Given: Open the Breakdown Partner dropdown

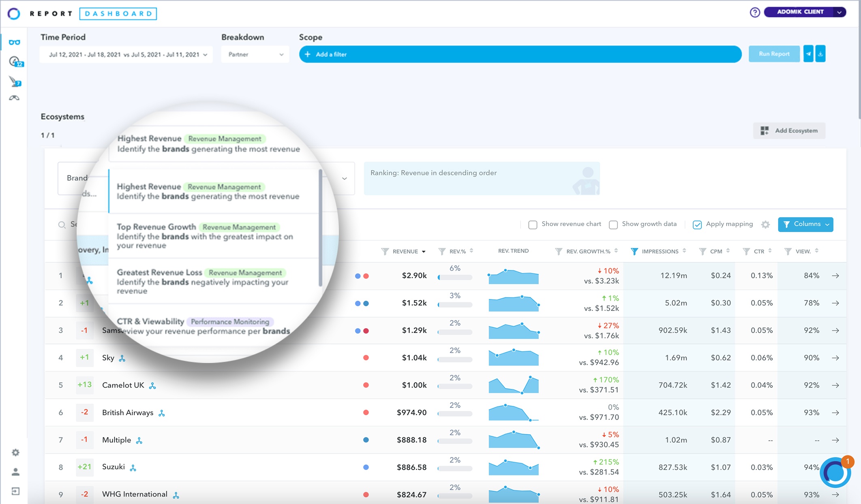Looking at the screenshot, I should tap(255, 54).
